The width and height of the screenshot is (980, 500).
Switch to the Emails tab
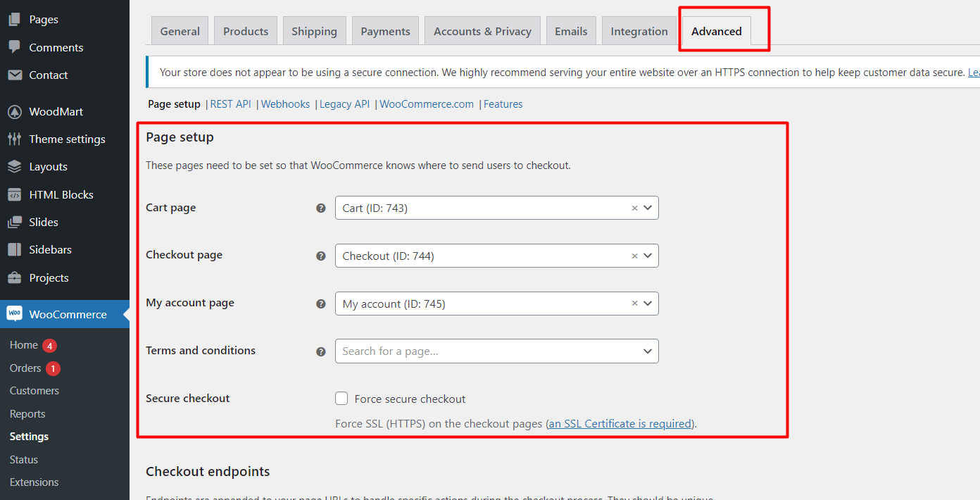point(571,31)
